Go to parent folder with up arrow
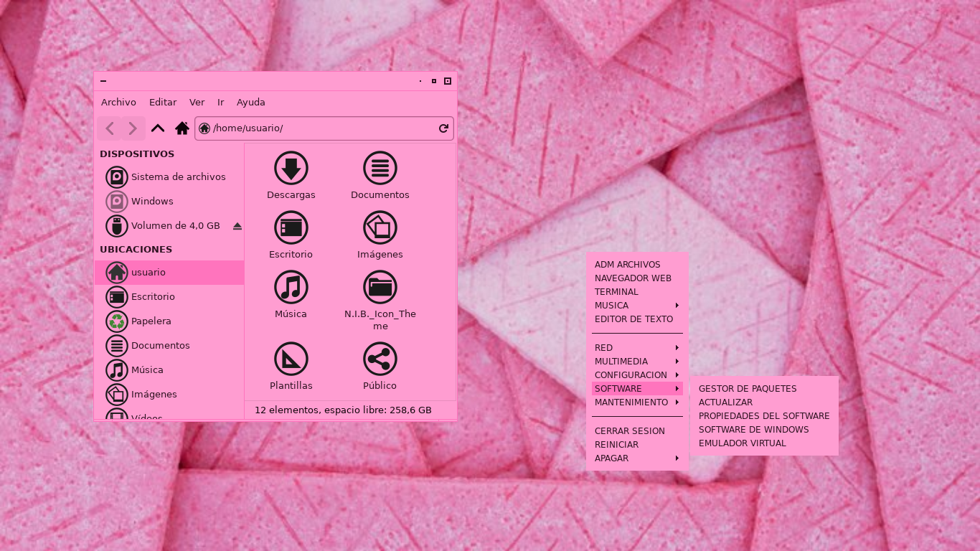 [158, 128]
